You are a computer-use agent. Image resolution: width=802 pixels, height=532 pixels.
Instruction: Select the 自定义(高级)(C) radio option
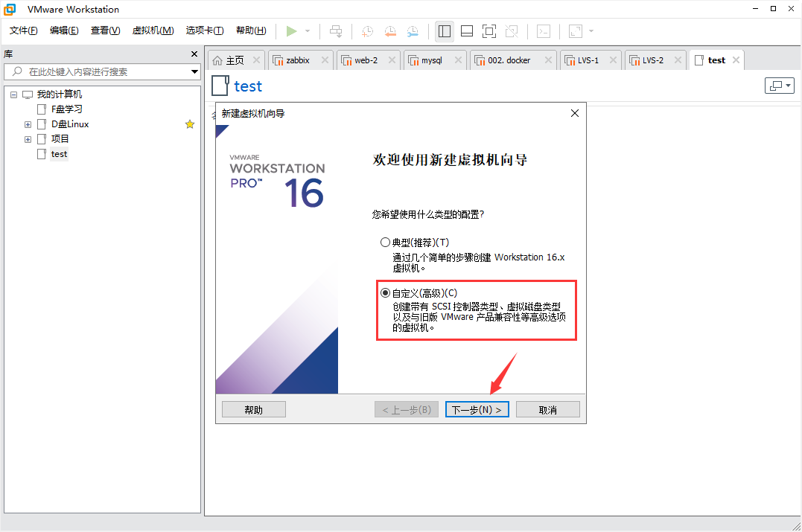click(x=385, y=293)
